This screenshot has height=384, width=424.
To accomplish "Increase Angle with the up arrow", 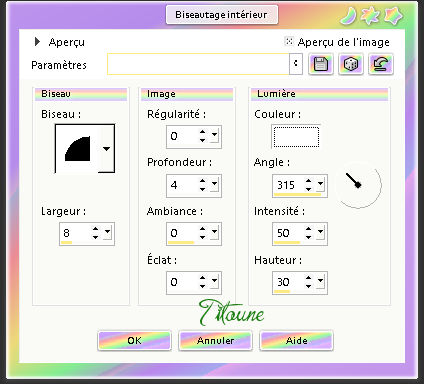I will click(309, 181).
